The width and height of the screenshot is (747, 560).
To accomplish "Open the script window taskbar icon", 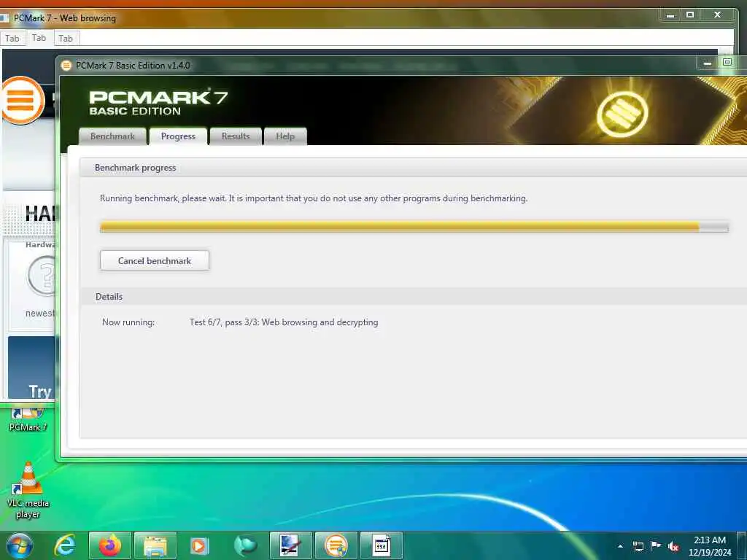I will click(381, 545).
